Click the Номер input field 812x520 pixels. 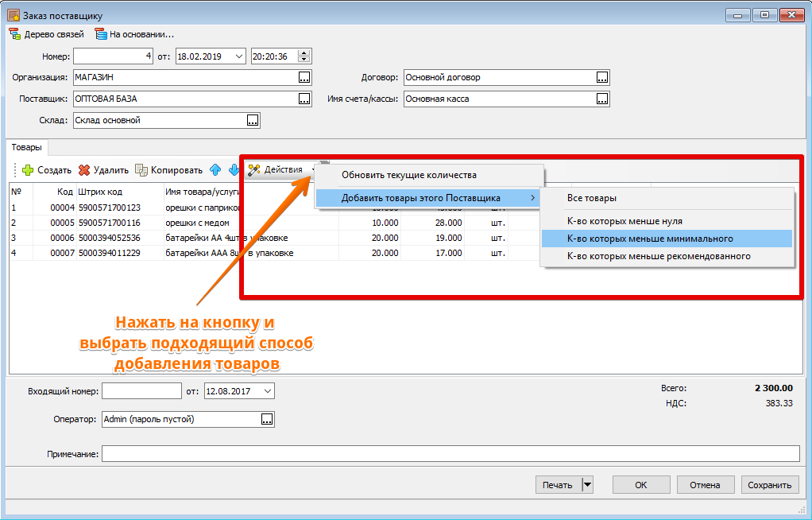pos(114,56)
